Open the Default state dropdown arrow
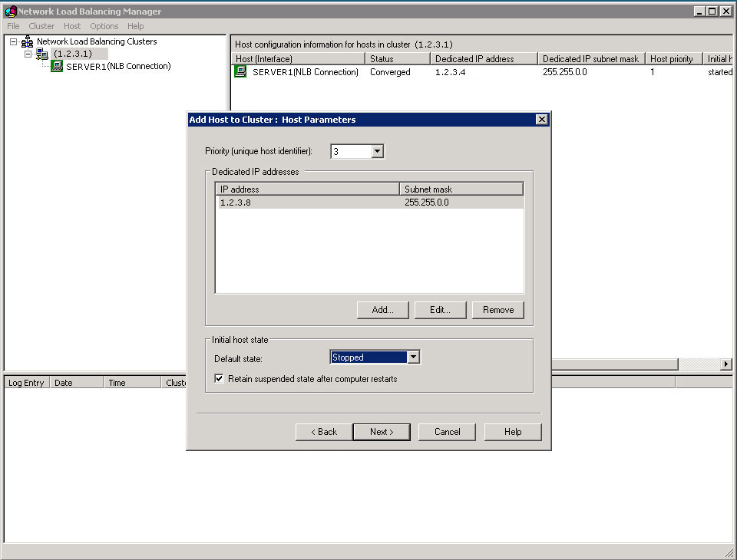The image size is (737, 560). click(413, 357)
